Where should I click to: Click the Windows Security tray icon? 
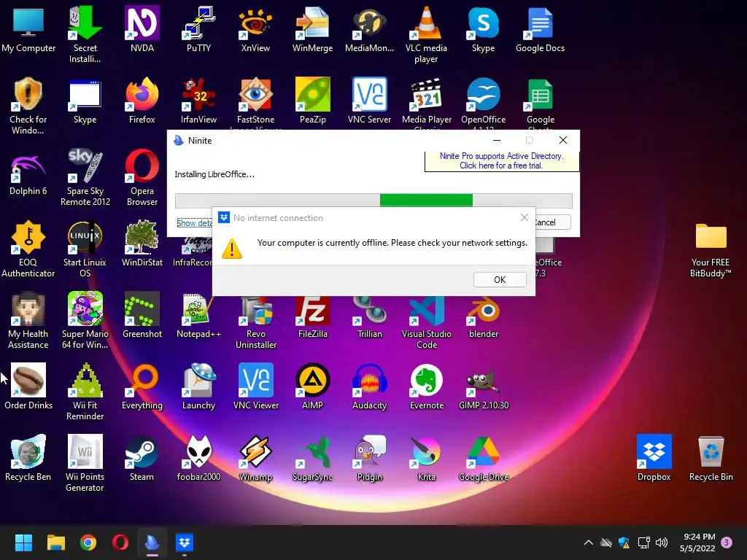624,542
